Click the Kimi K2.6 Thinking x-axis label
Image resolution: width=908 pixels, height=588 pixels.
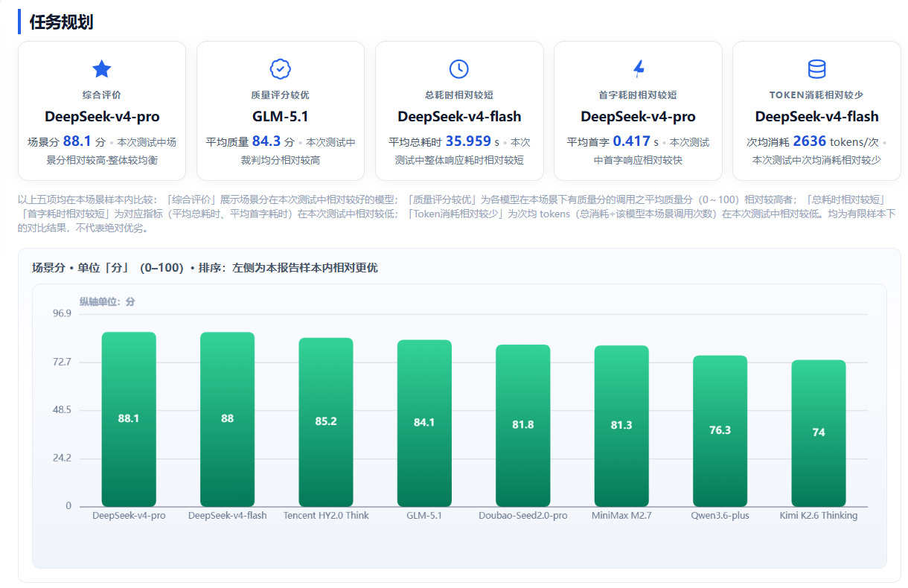(x=819, y=515)
